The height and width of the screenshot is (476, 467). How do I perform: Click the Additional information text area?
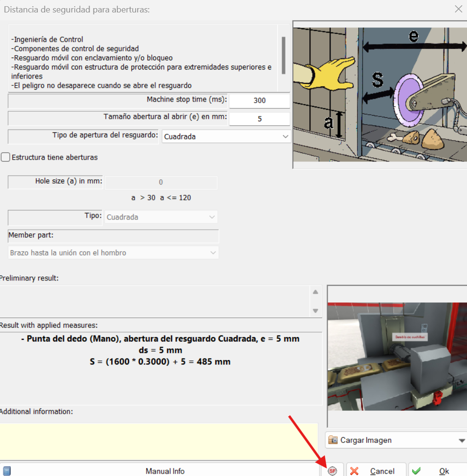click(x=159, y=441)
